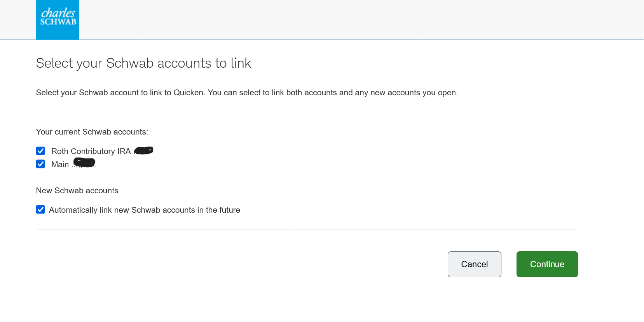
Task: Click the checkmark icon beside Roth Contributory IRA
Action: coord(40,151)
